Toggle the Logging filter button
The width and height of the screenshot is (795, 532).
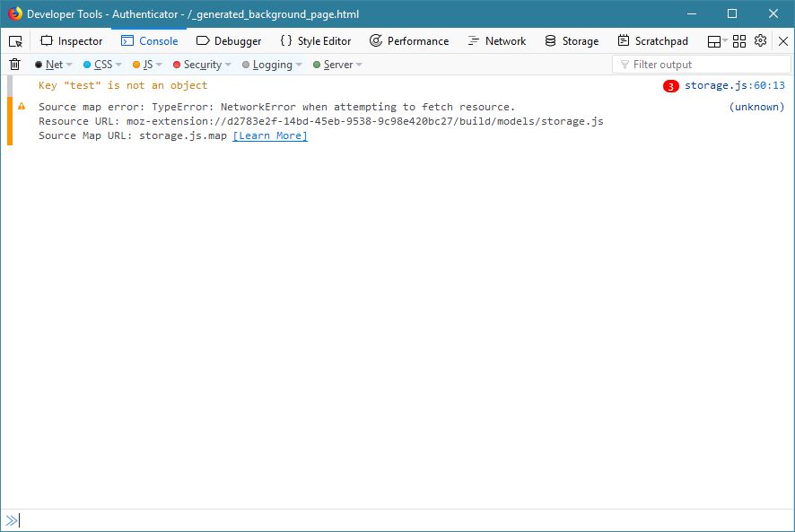tap(267, 65)
